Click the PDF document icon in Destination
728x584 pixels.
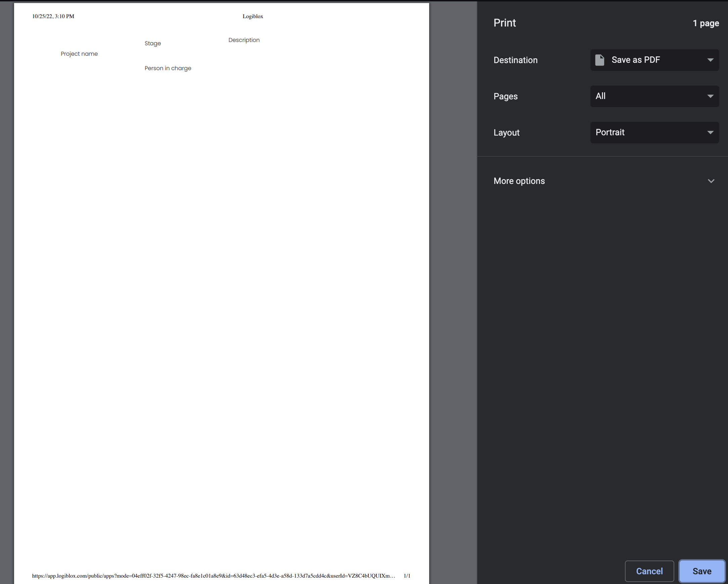pyautogui.click(x=599, y=60)
